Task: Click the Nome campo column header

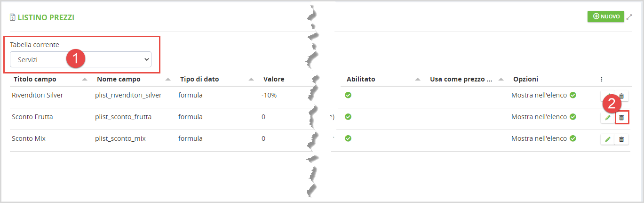Action: tap(119, 79)
